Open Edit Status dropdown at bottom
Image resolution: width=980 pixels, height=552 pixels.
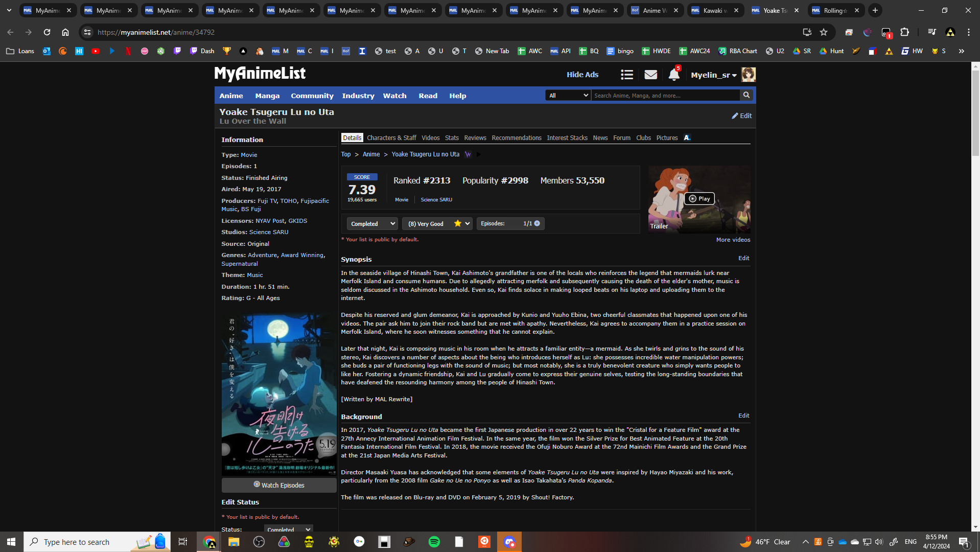coord(288,529)
